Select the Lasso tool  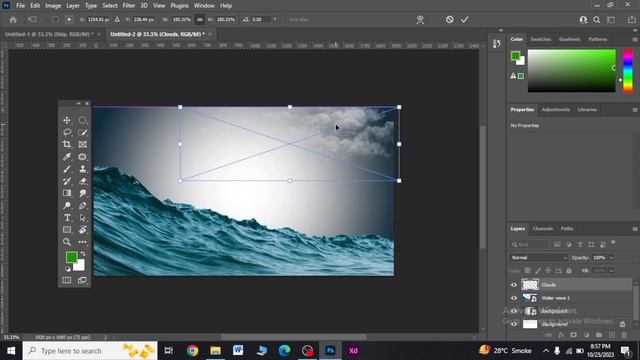pyautogui.click(x=67, y=132)
